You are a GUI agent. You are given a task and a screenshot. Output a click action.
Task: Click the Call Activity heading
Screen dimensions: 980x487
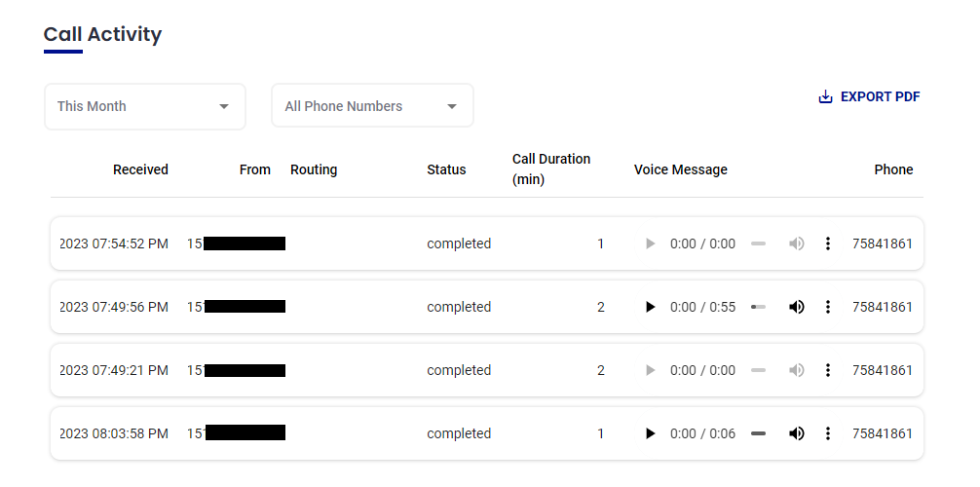click(102, 34)
